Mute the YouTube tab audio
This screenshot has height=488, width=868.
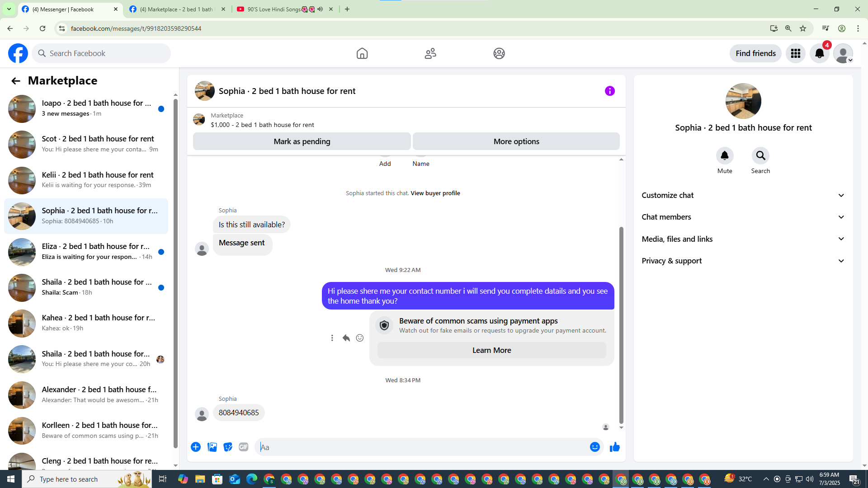320,9
